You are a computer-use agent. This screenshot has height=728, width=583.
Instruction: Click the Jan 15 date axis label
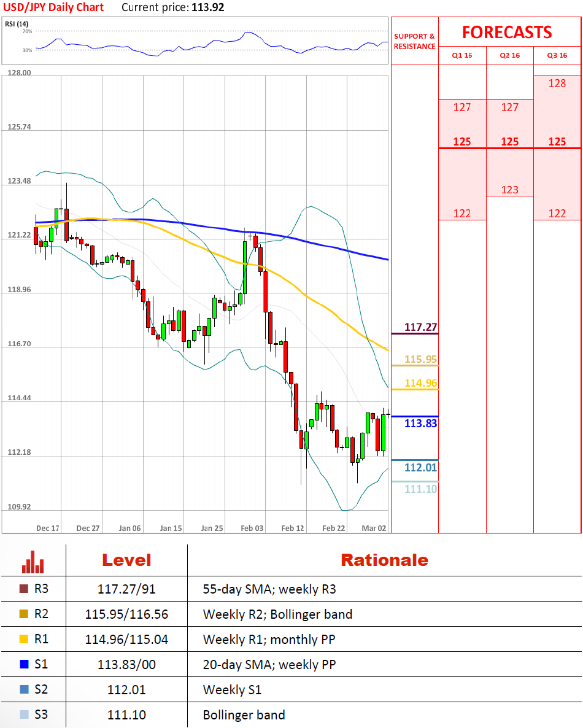(x=171, y=529)
